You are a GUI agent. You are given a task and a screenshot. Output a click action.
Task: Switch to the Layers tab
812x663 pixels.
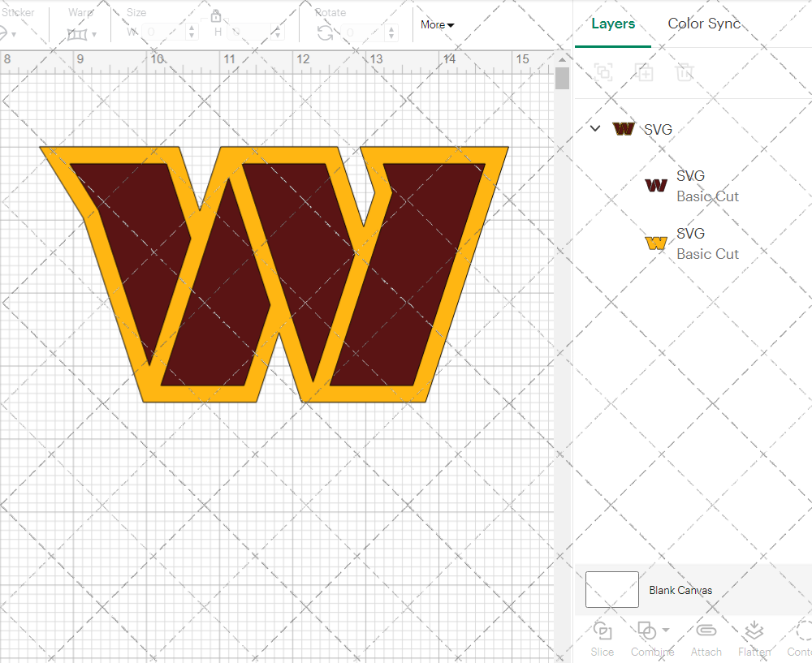tap(613, 24)
